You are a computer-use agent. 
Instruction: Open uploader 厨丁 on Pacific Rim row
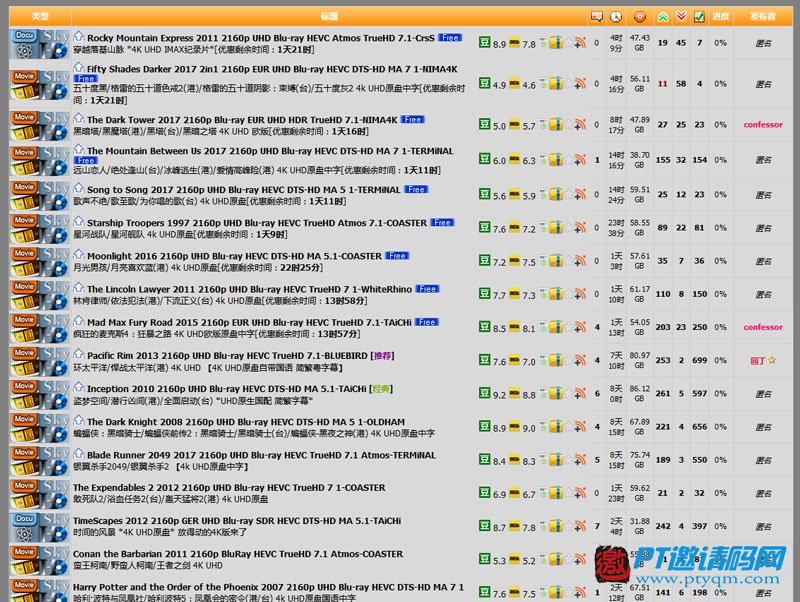758,360
